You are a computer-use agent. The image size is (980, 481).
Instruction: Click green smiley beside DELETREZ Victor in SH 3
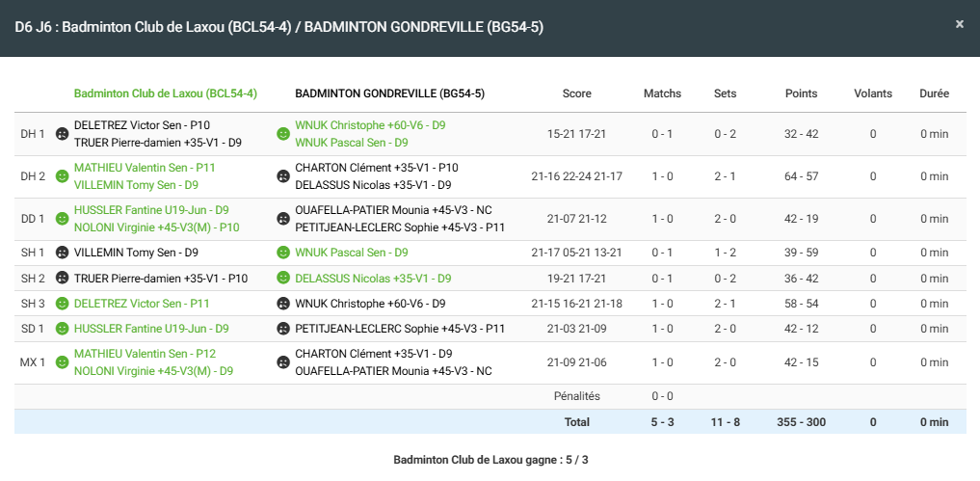tap(62, 304)
